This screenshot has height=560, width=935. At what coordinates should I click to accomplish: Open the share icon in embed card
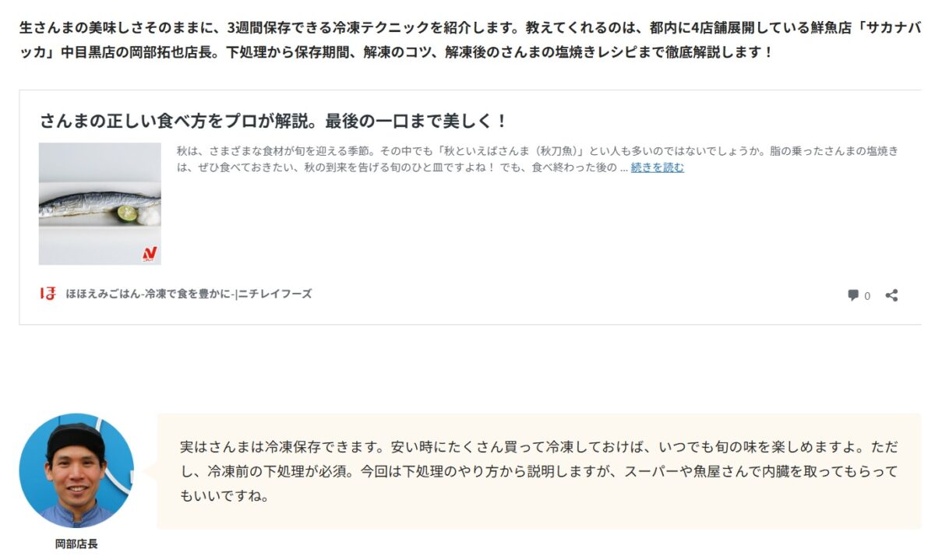coord(892,295)
